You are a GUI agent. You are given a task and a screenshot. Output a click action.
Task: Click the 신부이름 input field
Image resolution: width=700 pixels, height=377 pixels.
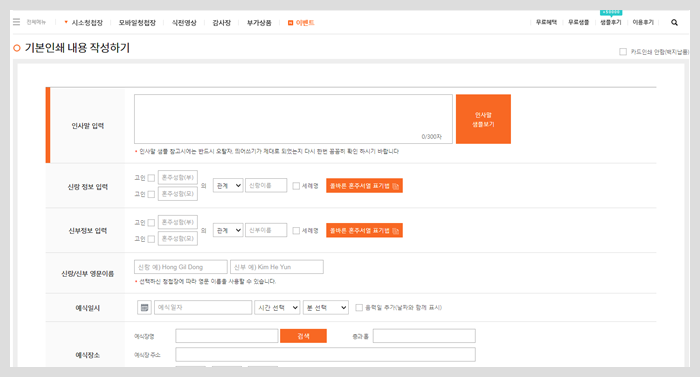click(266, 230)
